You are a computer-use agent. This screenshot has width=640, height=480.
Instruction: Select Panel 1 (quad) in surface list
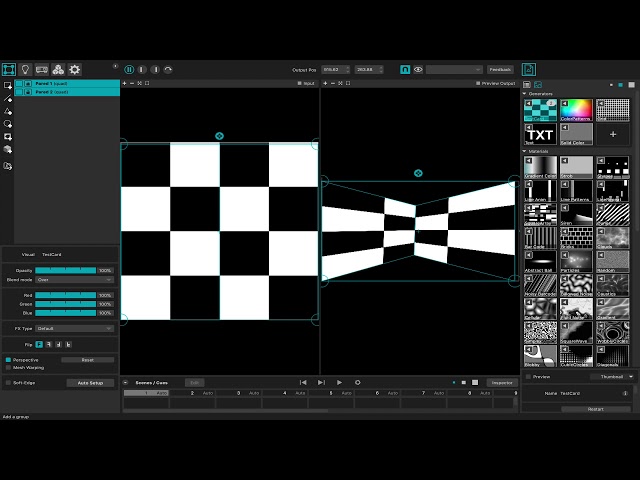tap(67, 83)
